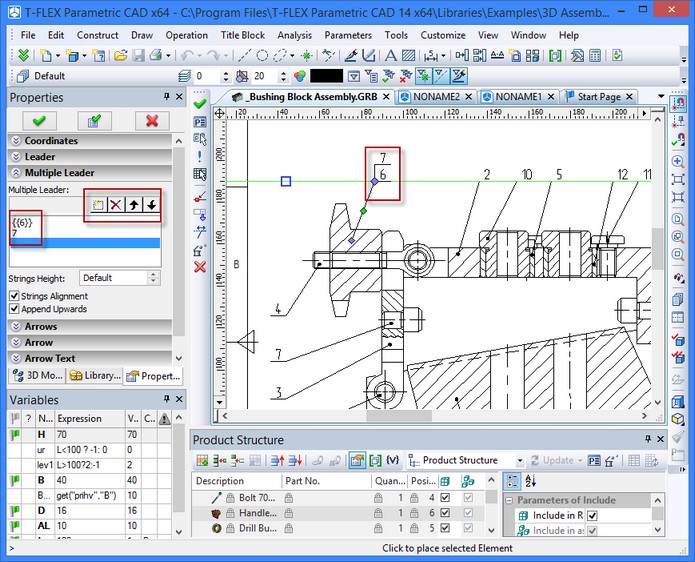Image resolution: width=695 pixels, height=562 pixels.
Task: Click the colored palette icon near color swatch
Action: [300, 76]
